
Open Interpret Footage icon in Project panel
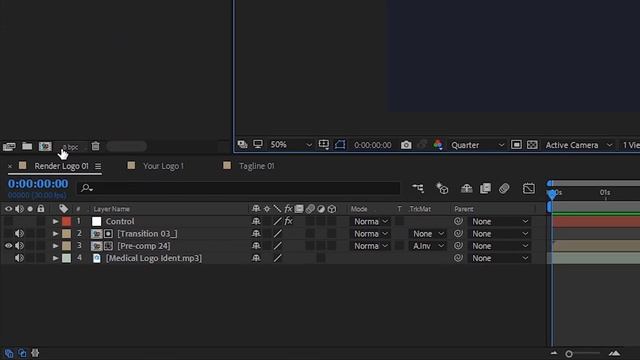pos(9,146)
